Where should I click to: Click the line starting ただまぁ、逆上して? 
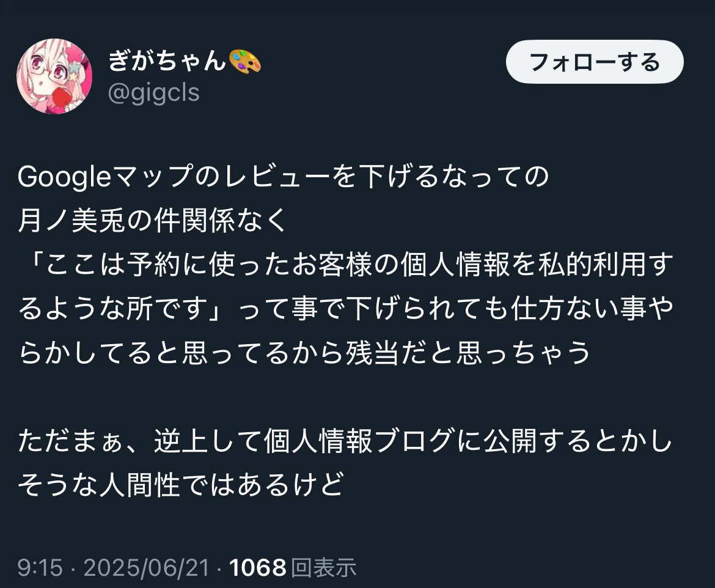point(345,441)
